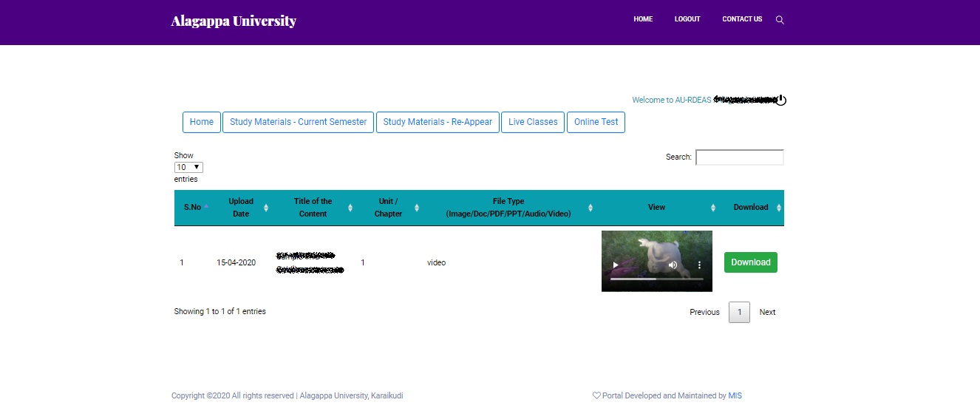Open the Show entries count dropdown
Image resolution: width=980 pixels, height=408 pixels.
click(188, 167)
